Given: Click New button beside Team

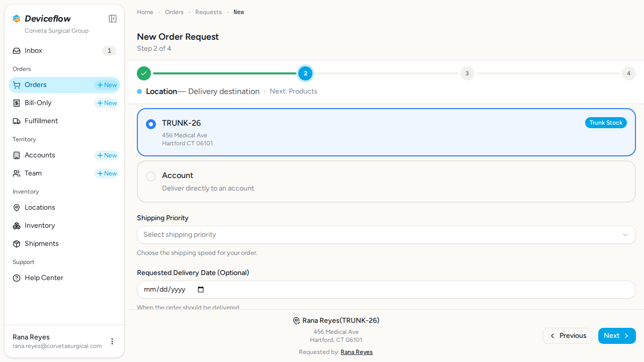Looking at the screenshot, I should click(107, 173).
